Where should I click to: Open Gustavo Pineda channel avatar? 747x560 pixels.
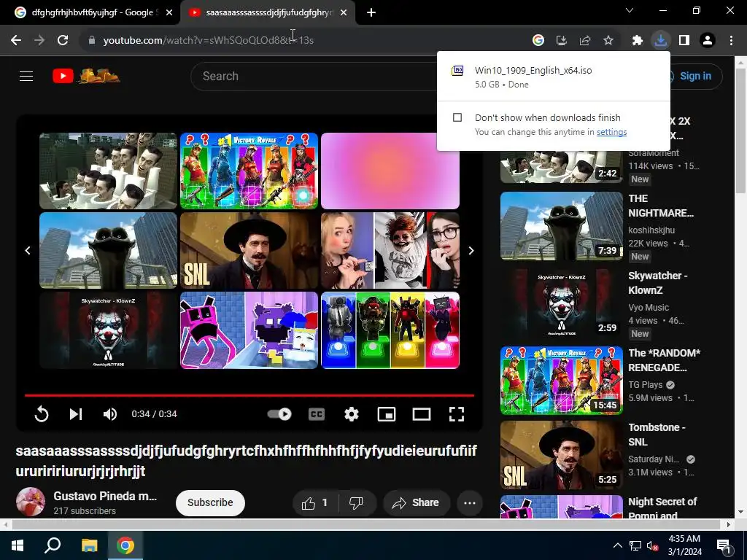point(31,502)
